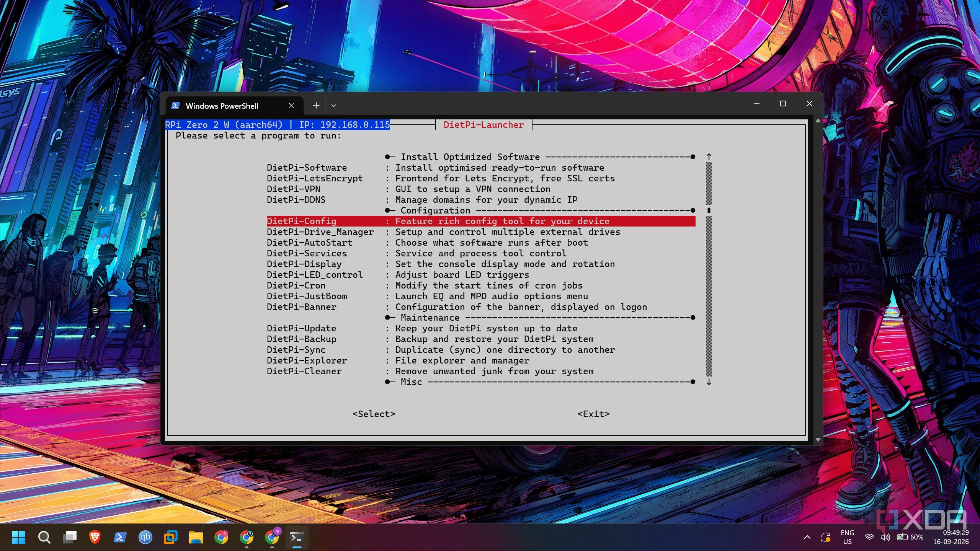980x551 pixels.
Task: Open the blue PowerShell taskbar icon
Action: 120,537
